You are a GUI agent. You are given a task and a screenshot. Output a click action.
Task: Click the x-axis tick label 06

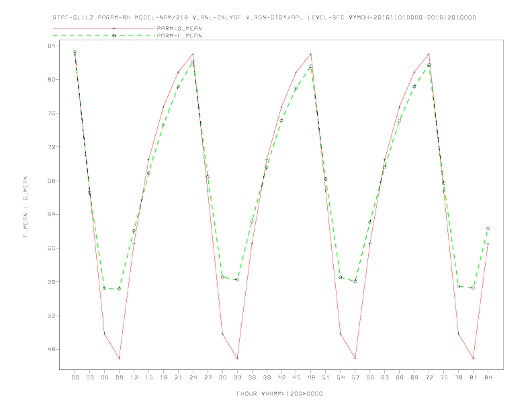pyautogui.click(x=105, y=377)
